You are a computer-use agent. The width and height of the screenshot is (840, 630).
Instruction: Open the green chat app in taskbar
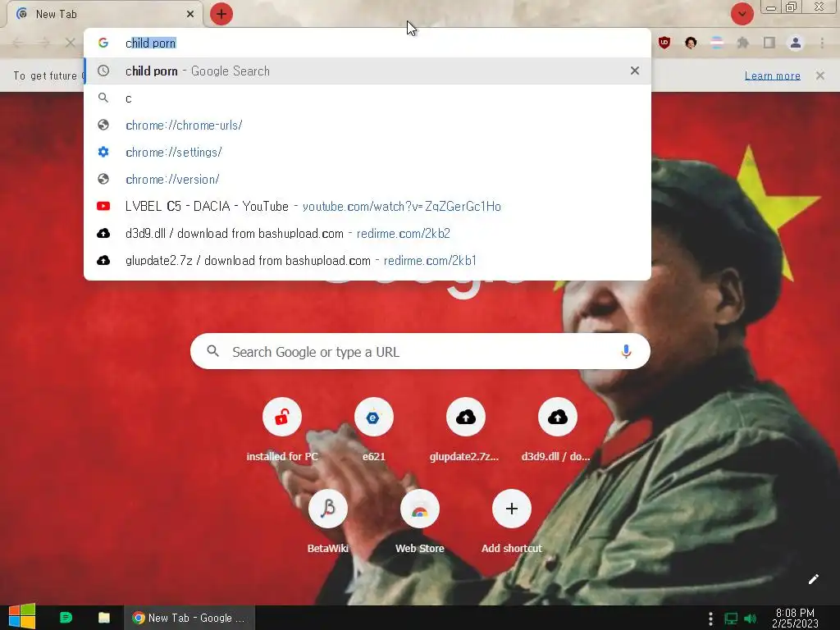(x=66, y=618)
